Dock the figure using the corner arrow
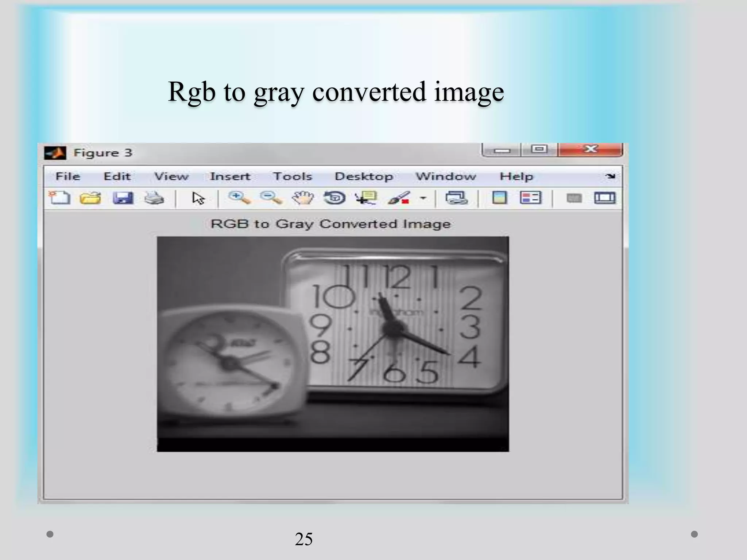The width and height of the screenshot is (747, 560). tap(610, 176)
